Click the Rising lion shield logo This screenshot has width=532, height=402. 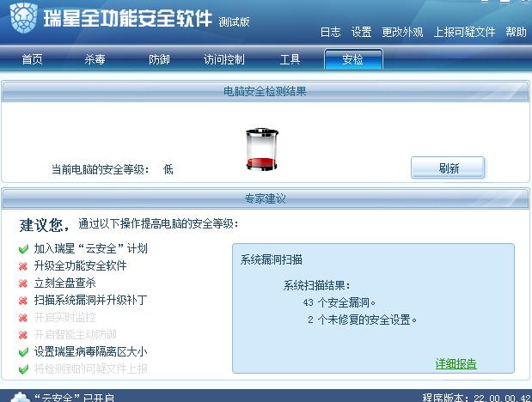coord(23,17)
